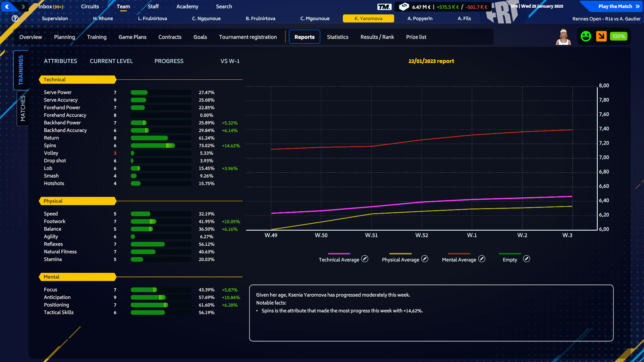
Task: Click the back navigation arrow
Action: click(x=7, y=6)
